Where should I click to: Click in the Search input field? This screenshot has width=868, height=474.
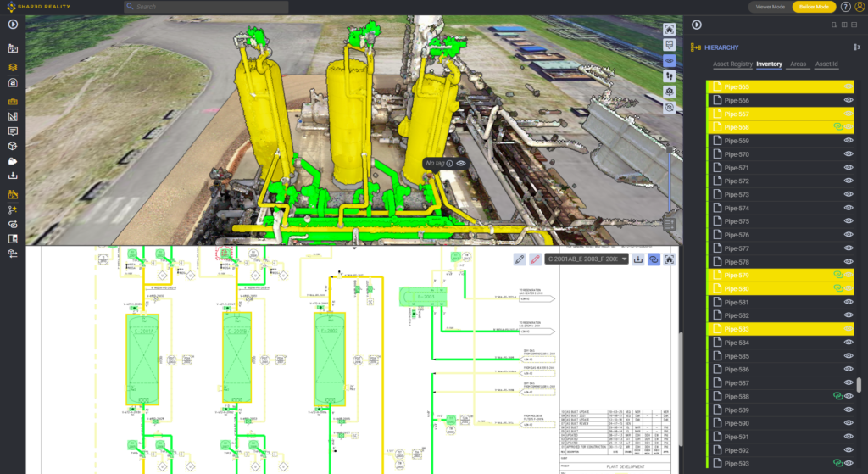[x=206, y=7]
